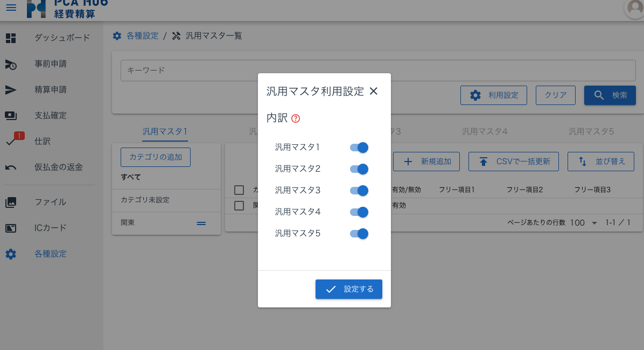The height and width of the screenshot is (350, 644).
Task: Open 精算申請 from the sidebar
Action: coord(11,89)
